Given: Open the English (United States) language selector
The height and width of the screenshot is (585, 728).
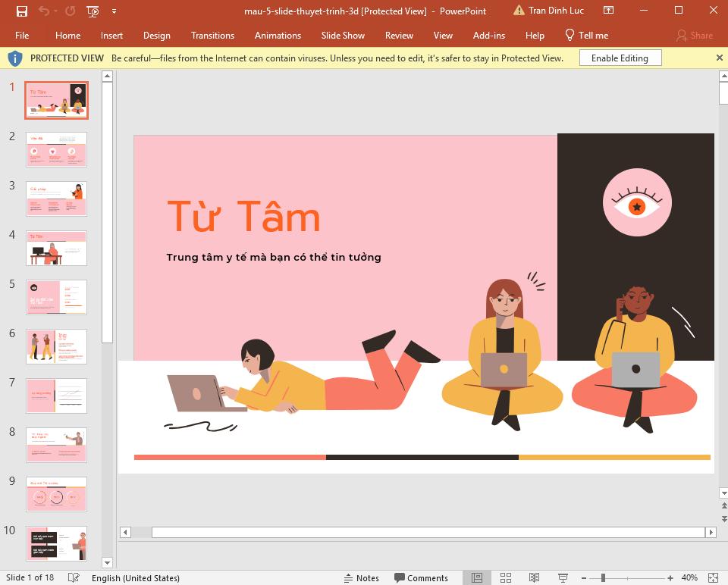Looking at the screenshot, I should (136, 577).
